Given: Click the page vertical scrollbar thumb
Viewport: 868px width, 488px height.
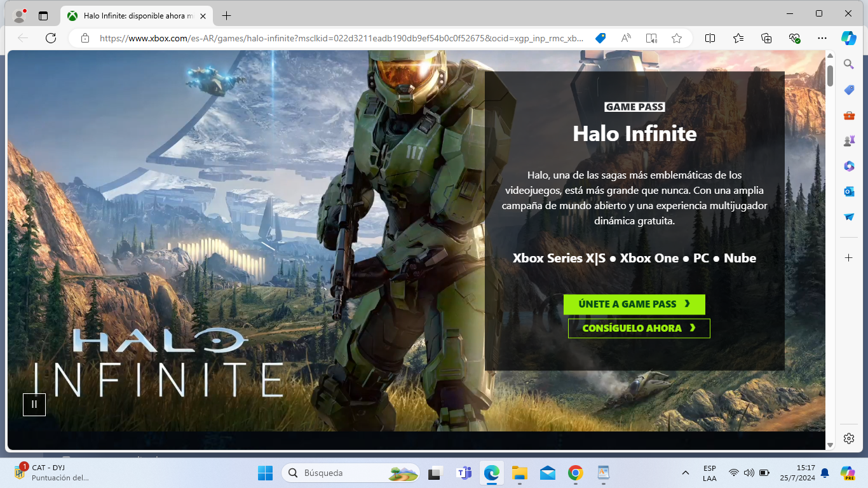Looking at the screenshot, I should click(830, 75).
